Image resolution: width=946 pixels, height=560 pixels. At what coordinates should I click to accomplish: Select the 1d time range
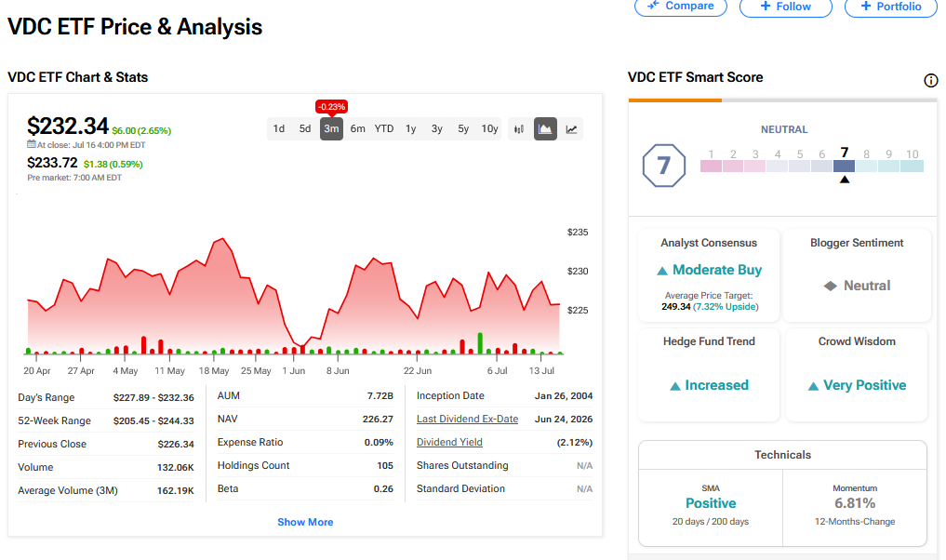[x=279, y=128]
